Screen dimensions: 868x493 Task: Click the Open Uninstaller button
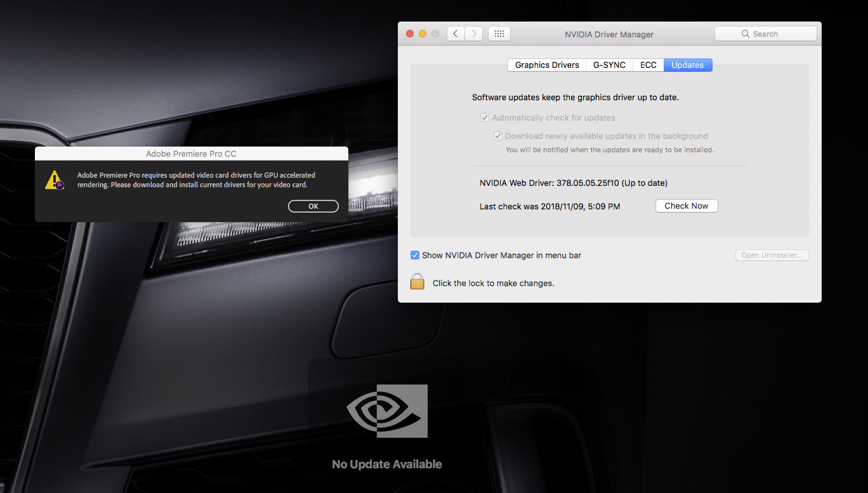point(772,255)
